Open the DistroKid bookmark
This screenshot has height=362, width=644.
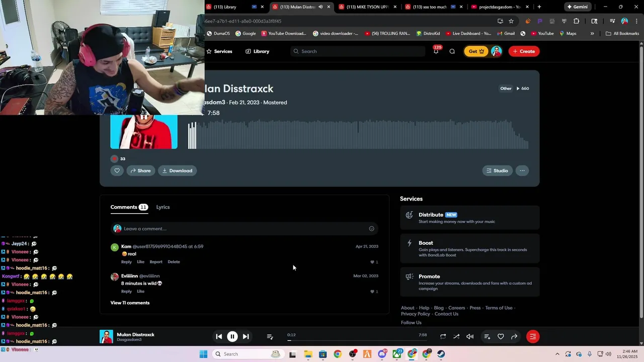[428, 34]
